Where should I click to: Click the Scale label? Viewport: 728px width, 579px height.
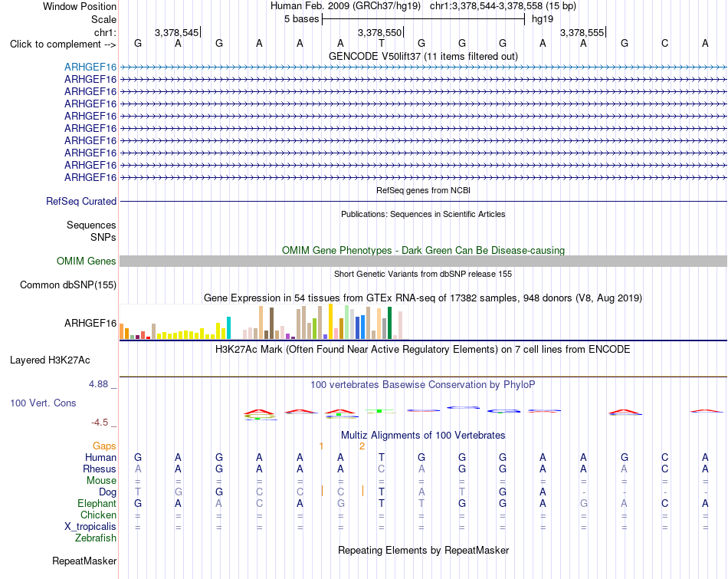point(103,19)
